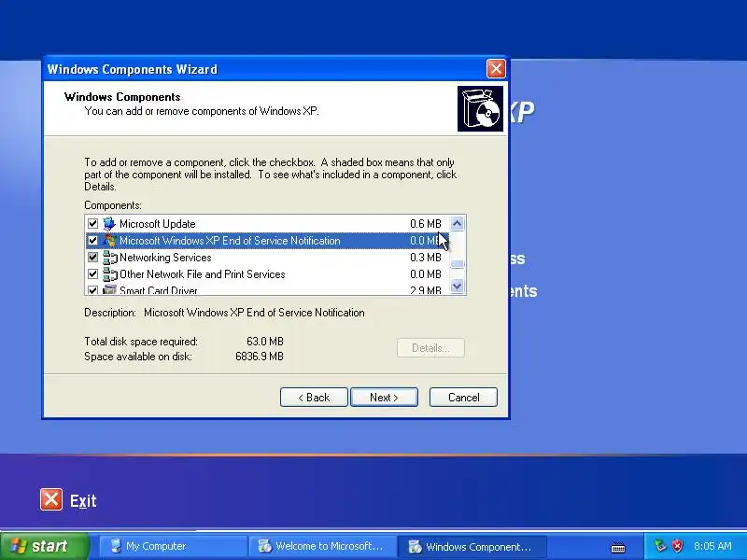This screenshot has height=560, width=747.
Task: Select Other Network File and Print Services label
Action: [x=202, y=274]
